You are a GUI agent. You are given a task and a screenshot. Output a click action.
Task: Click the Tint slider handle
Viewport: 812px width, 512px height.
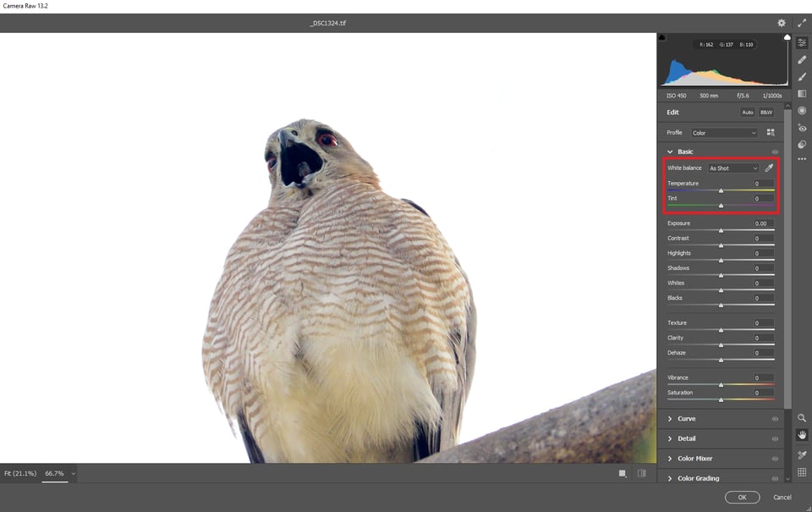tap(721, 206)
